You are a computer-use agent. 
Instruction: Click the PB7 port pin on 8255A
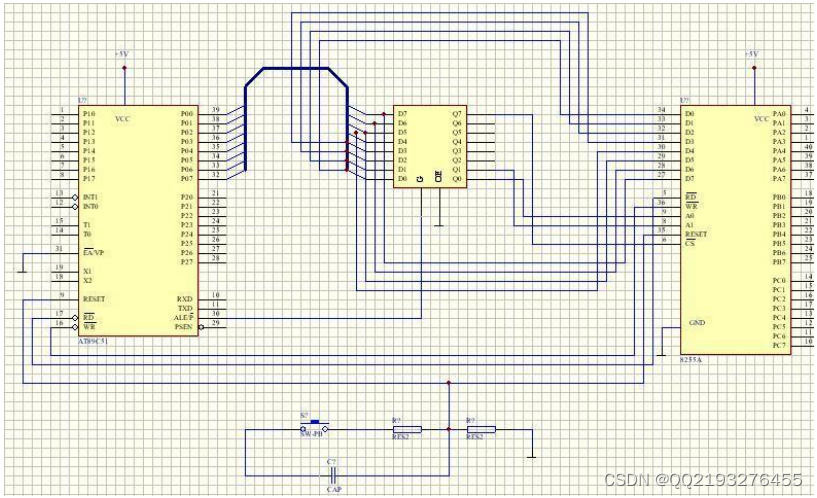tap(779, 262)
